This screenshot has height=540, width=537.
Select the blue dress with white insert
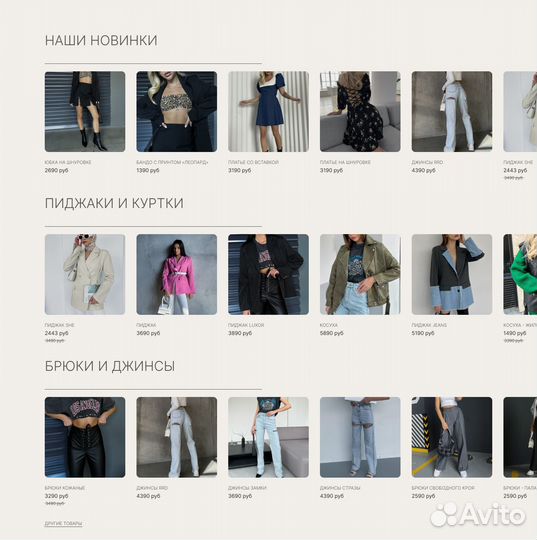pyautogui.click(x=268, y=112)
